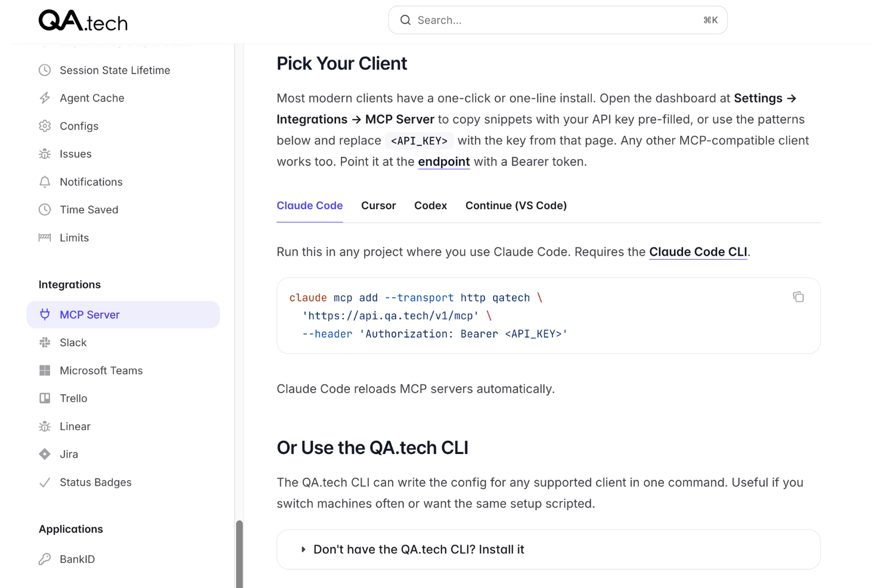
Task: Open Session State Lifetime page
Action: tap(115, 70)
